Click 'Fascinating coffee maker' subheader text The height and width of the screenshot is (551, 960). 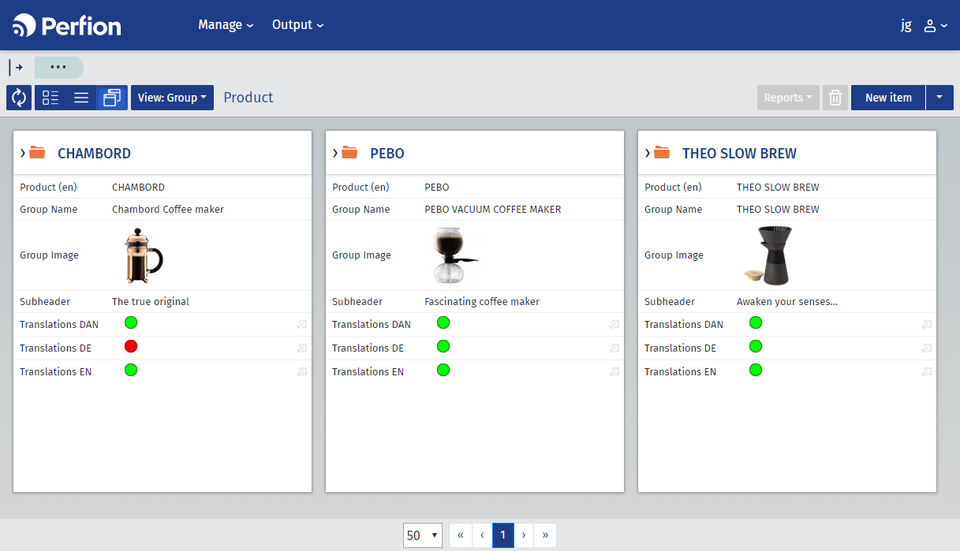pos(482,302)
